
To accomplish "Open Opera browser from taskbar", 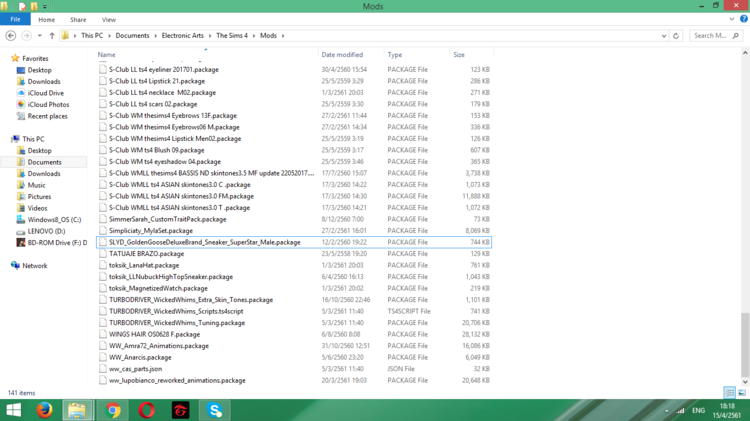I will tap(146, 410).
